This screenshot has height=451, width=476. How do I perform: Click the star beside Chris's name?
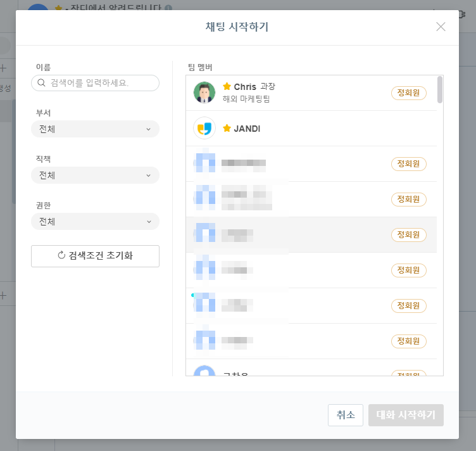227,86
